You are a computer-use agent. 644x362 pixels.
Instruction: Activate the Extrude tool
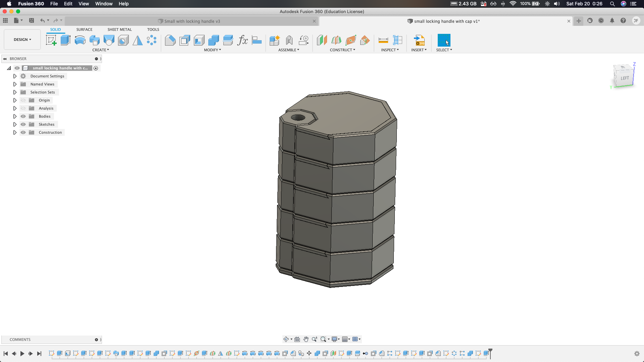pos(65,40)
